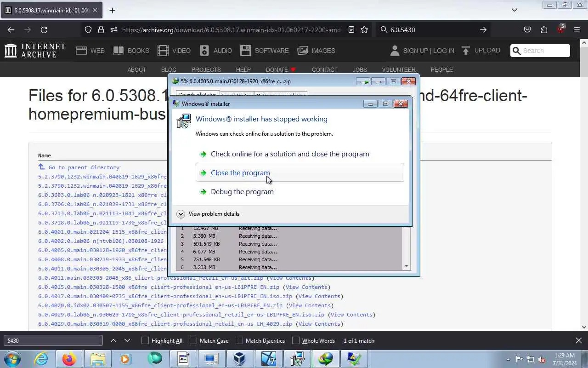The image size is (588, 368).
Task: Jump to next find match arrow
Action: click(x=127, y=341)
